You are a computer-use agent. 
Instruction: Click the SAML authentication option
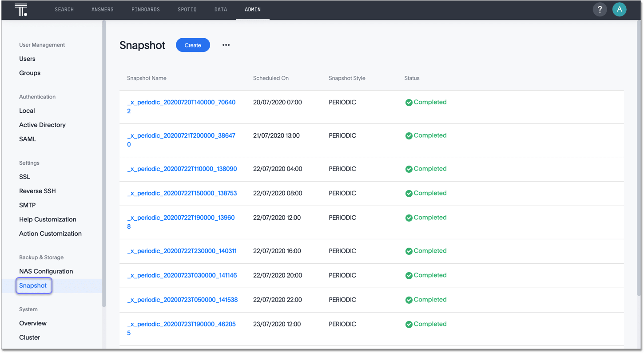tap(27, 139)
